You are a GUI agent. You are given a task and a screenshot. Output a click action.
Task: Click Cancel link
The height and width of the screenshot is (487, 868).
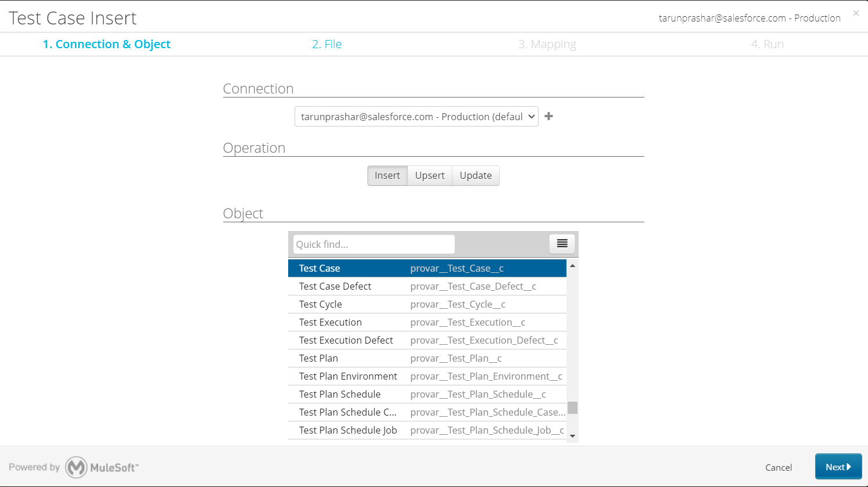point(779,467)
